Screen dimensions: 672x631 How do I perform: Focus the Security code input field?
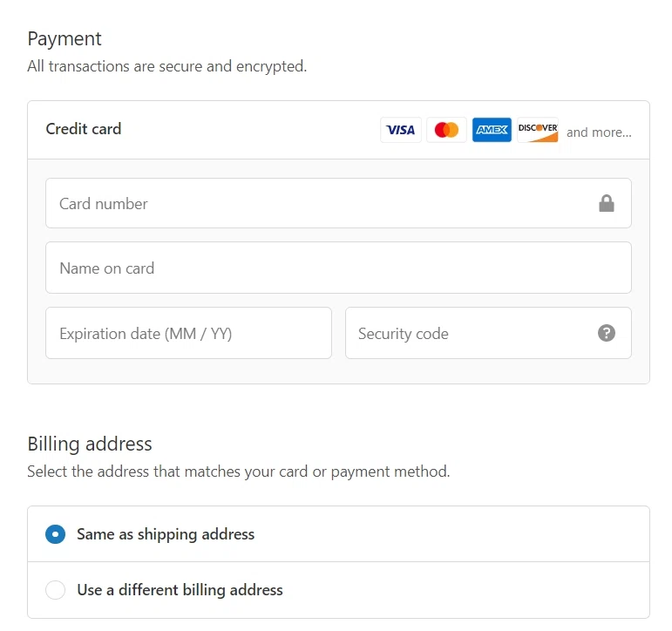(x=471, y=333)
